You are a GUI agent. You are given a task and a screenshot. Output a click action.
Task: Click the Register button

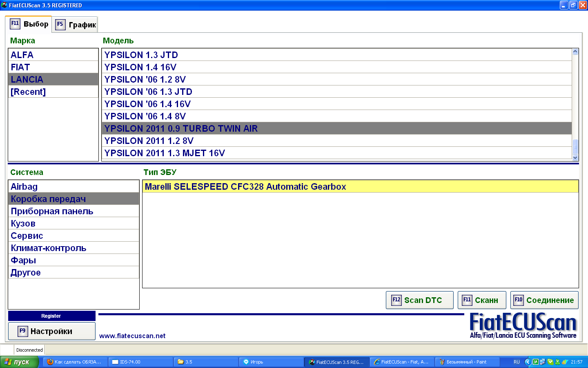(x=51, y=316)
